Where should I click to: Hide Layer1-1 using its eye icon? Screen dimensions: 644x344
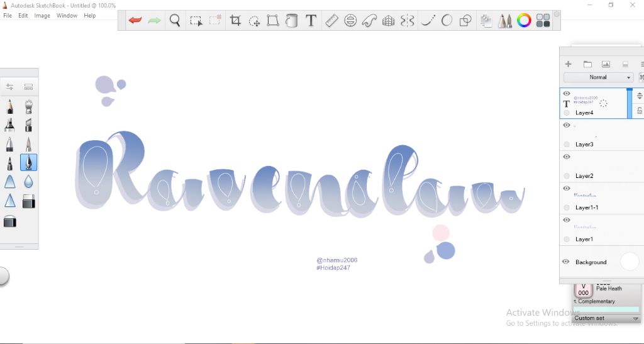click(x=567, y=189)
